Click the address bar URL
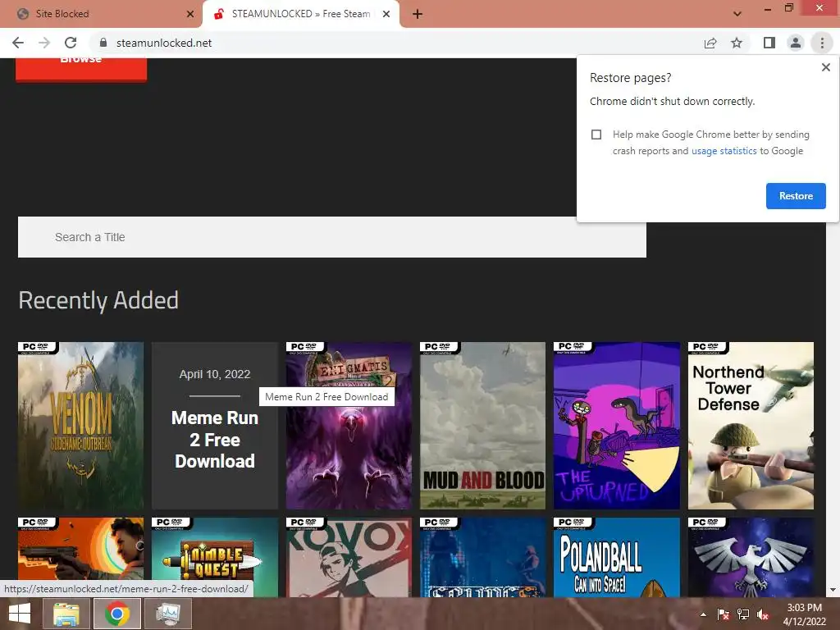 click(x=164, y=43)
